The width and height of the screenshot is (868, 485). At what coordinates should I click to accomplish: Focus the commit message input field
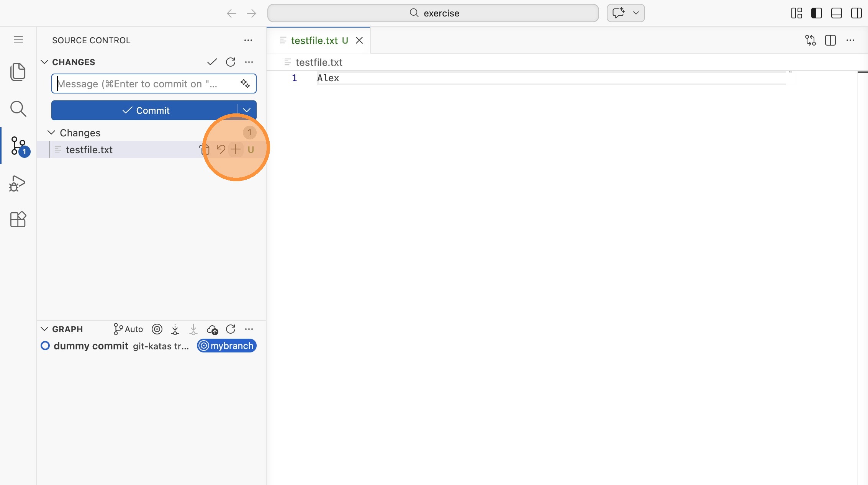tap(146, 84)
